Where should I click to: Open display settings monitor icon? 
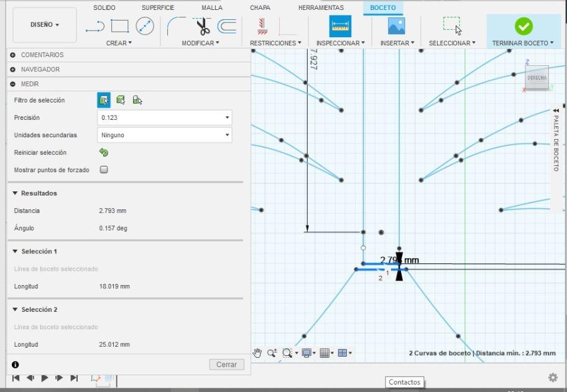click(x=307, y=353)
